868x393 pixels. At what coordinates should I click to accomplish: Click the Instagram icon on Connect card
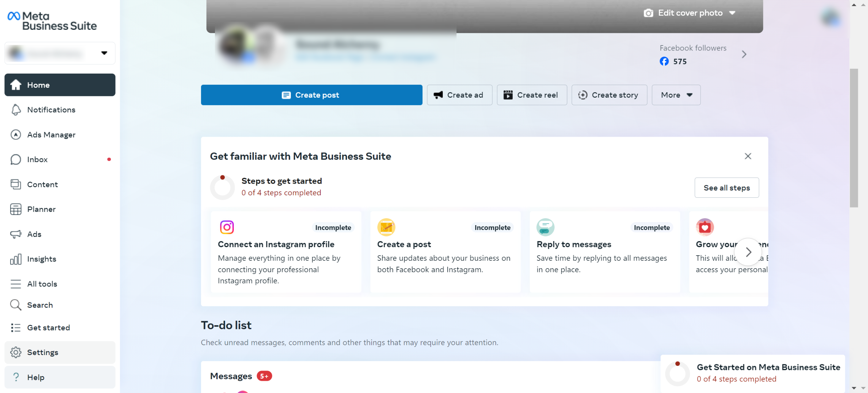[227, 227]
